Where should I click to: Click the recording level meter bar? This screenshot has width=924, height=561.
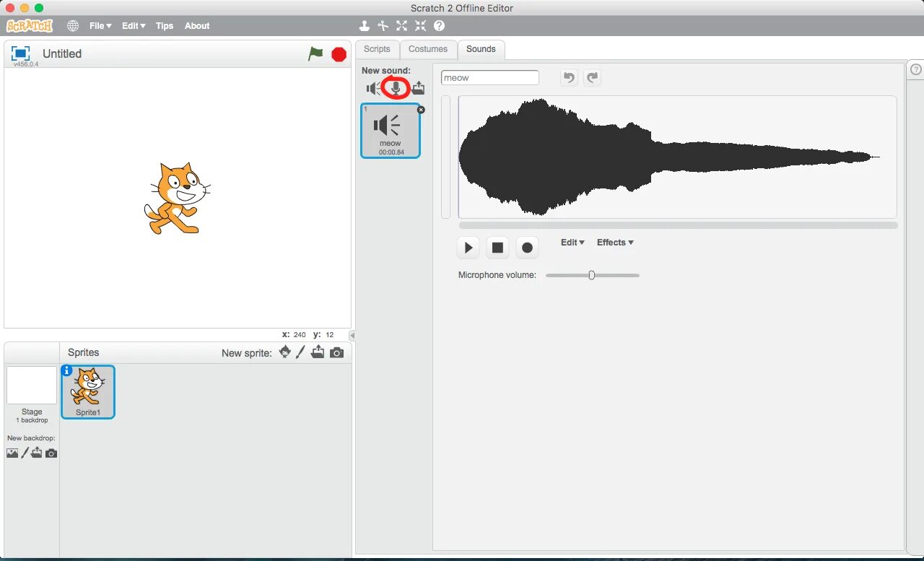446,157
